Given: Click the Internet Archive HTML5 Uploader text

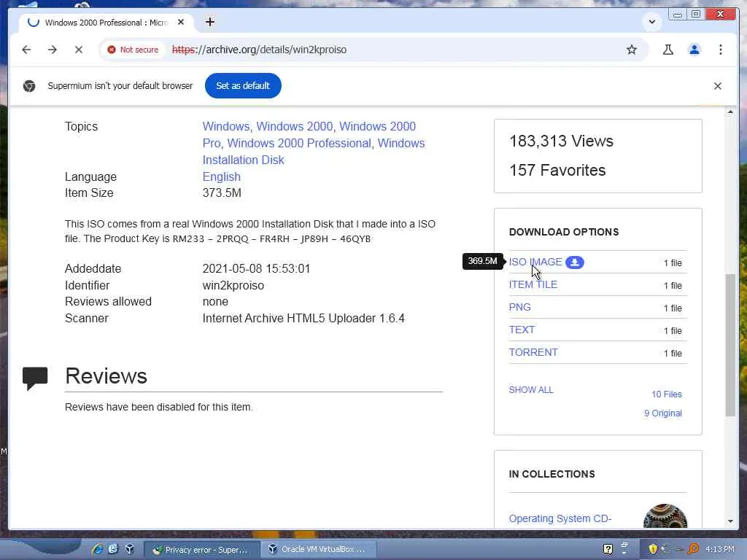Looking at the screenshot, I should click(303, 318).
